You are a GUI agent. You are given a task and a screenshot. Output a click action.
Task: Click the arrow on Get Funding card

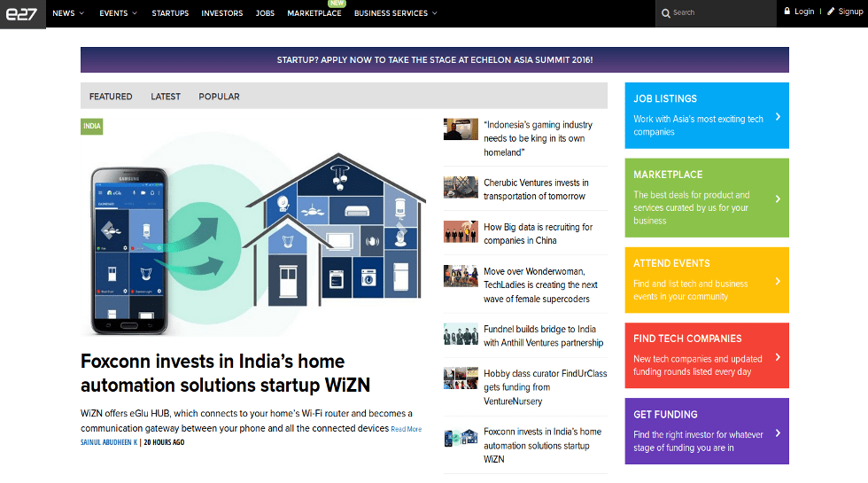coord(778,433)
